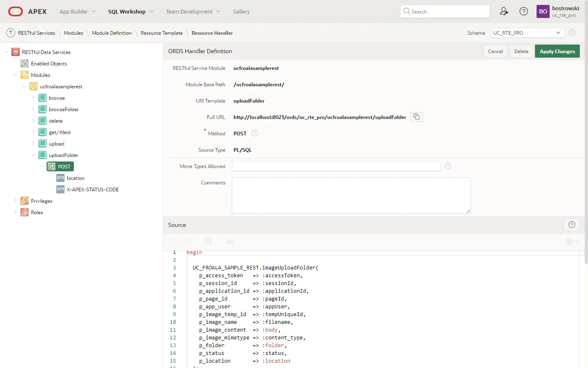Click the Mime Types Allowed help icon
588x368 pixels.
click(x=448, y=166)
